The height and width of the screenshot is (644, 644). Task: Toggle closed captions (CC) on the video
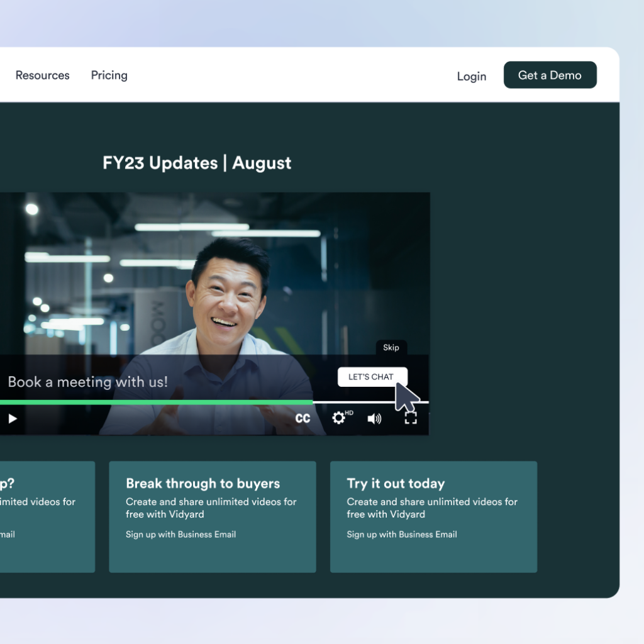[x=303, y=418]
